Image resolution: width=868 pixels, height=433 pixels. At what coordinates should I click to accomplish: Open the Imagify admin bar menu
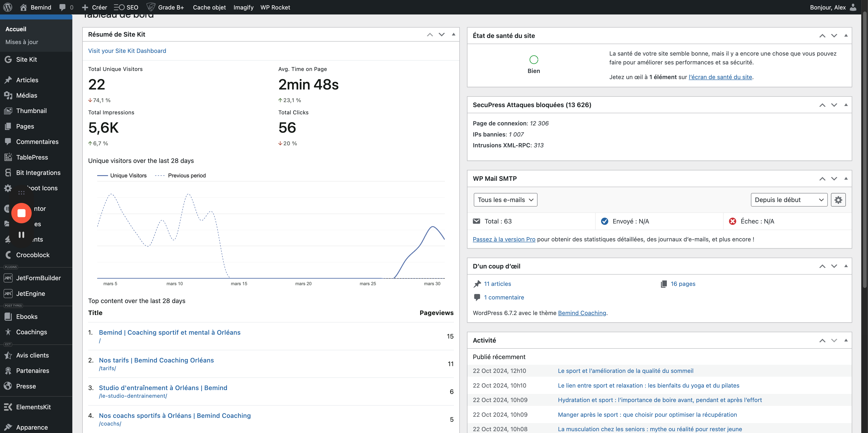coord(243,7)
